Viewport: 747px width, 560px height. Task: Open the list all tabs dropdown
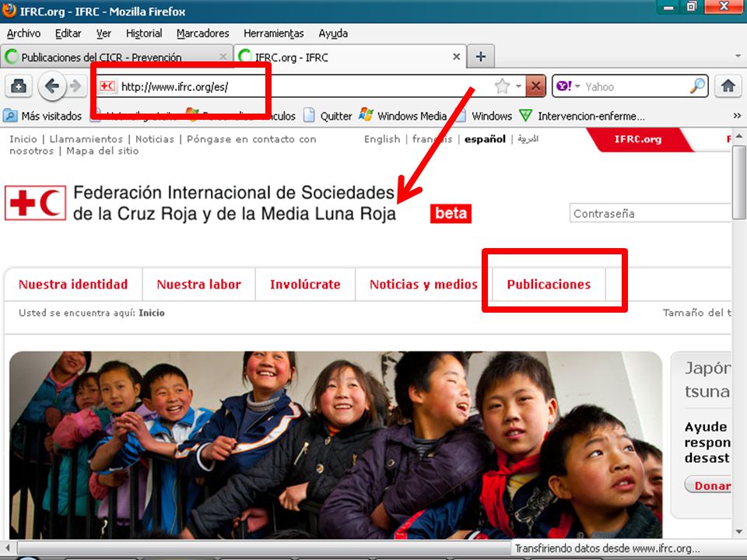click(738, 56)
